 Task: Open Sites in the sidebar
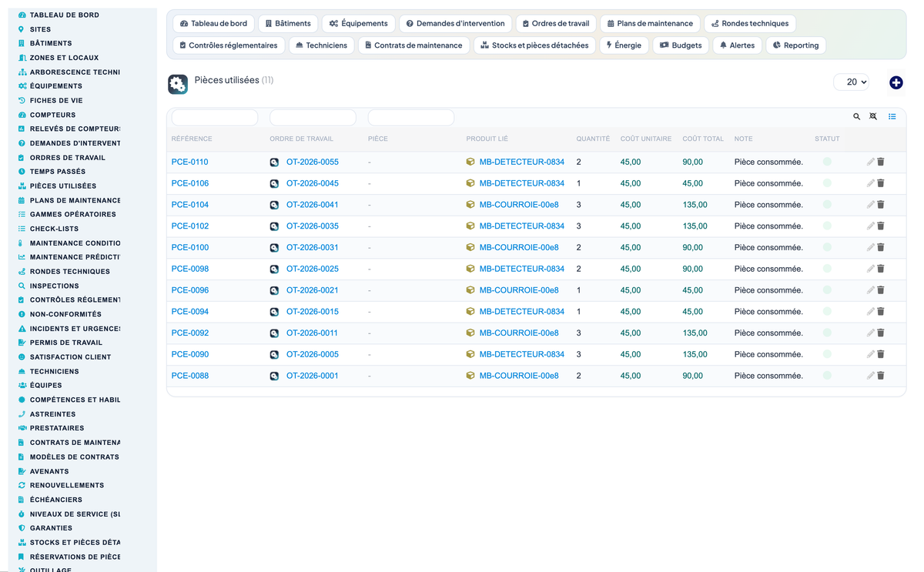[40, 29]
